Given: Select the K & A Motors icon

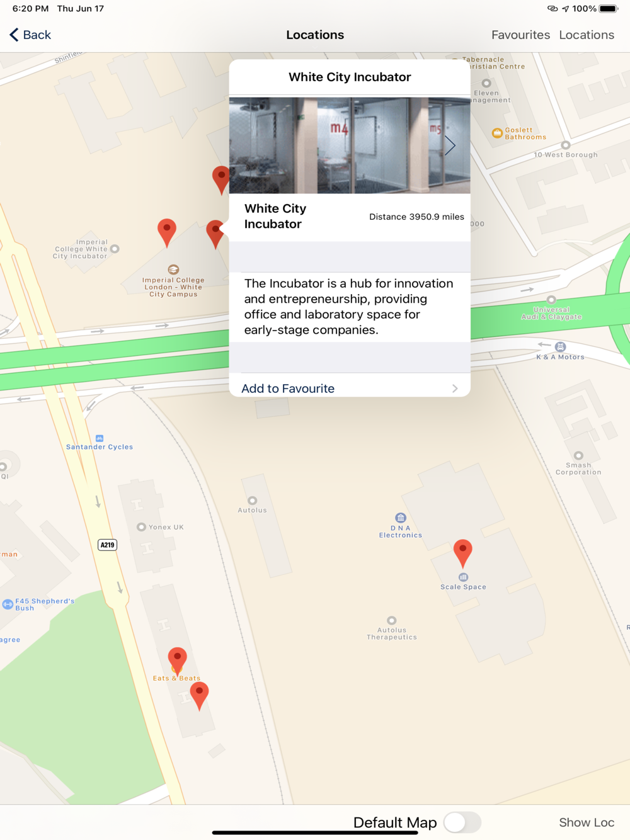Looking at the screenshot, I should point(561,347).
